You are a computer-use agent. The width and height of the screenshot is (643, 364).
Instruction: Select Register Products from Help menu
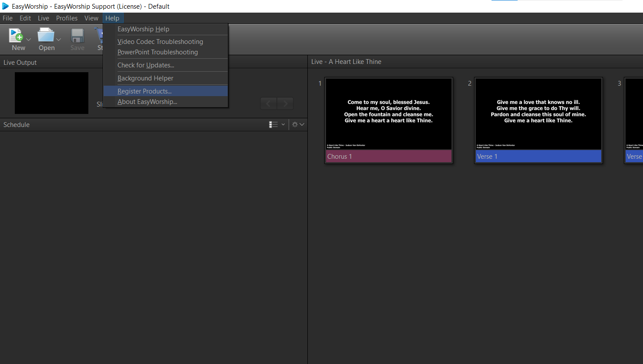click(x=145, y=91)
